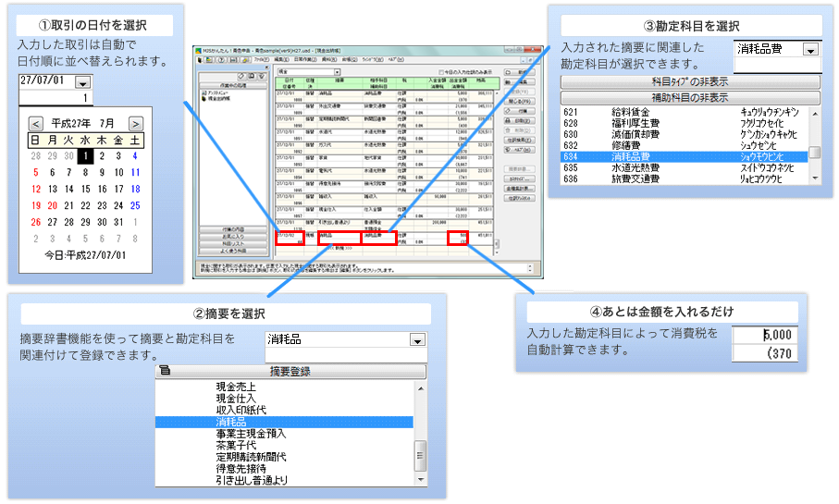Click the next month arrow in calendar
839x504 pixels.
point(136,123)
